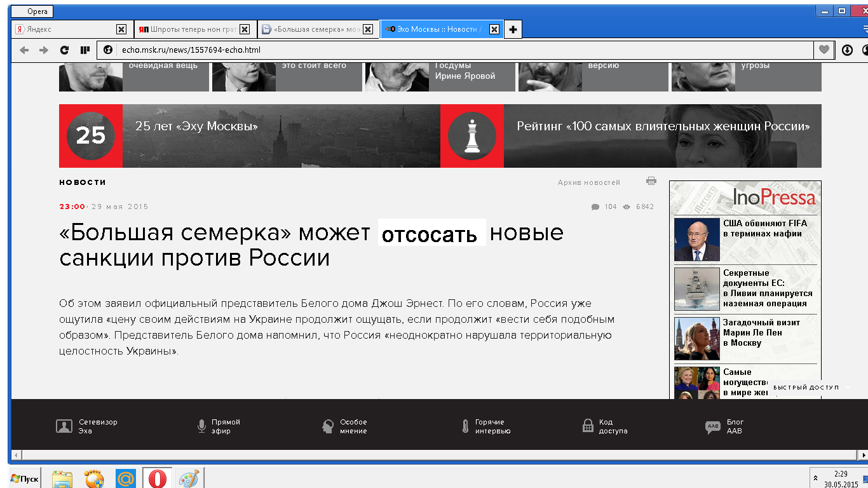Click the НОВОСТИ section heading
Screen dimensions: 868x488
(x=83, y=182)
